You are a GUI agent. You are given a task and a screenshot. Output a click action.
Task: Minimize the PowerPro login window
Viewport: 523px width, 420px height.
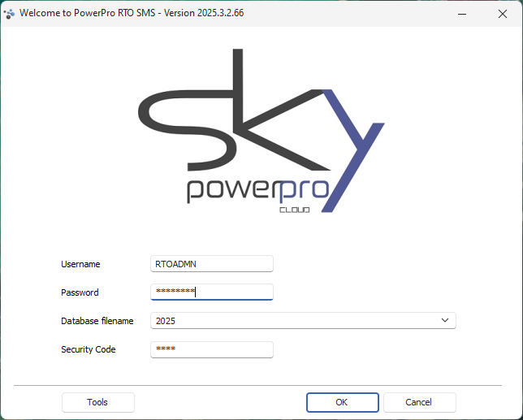click(462, 14)
